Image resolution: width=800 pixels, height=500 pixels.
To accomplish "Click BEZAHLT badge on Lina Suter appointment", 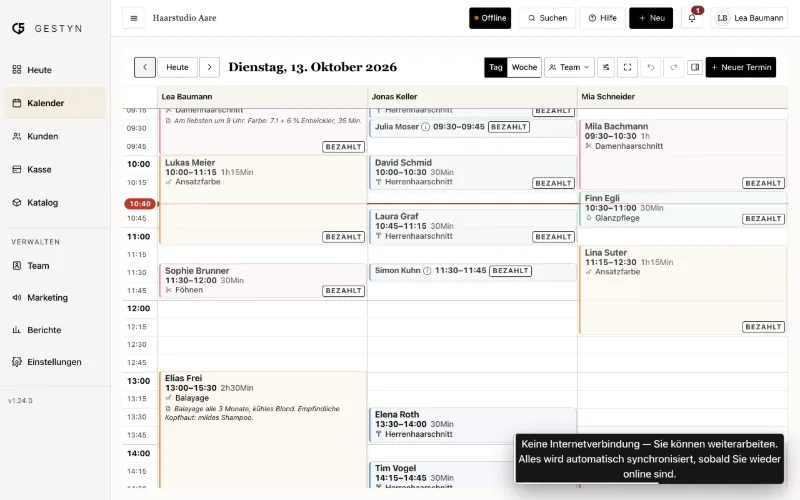I will (763, 327).
